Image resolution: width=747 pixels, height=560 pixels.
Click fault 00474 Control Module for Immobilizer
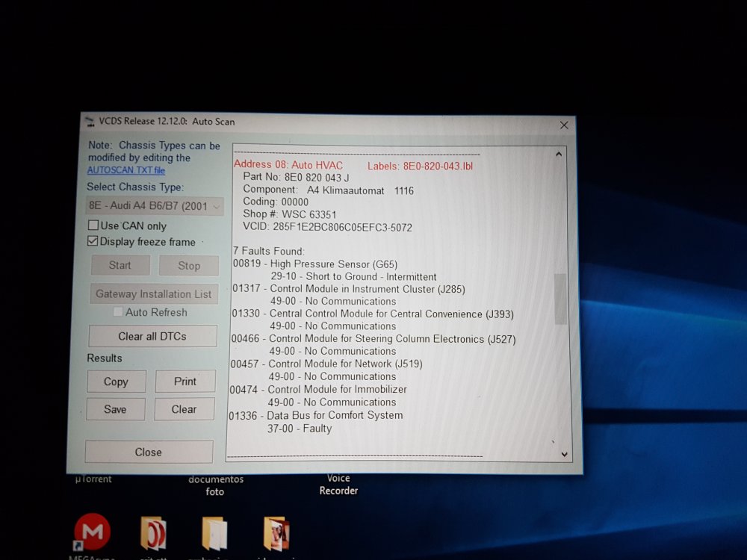point(318,389)
